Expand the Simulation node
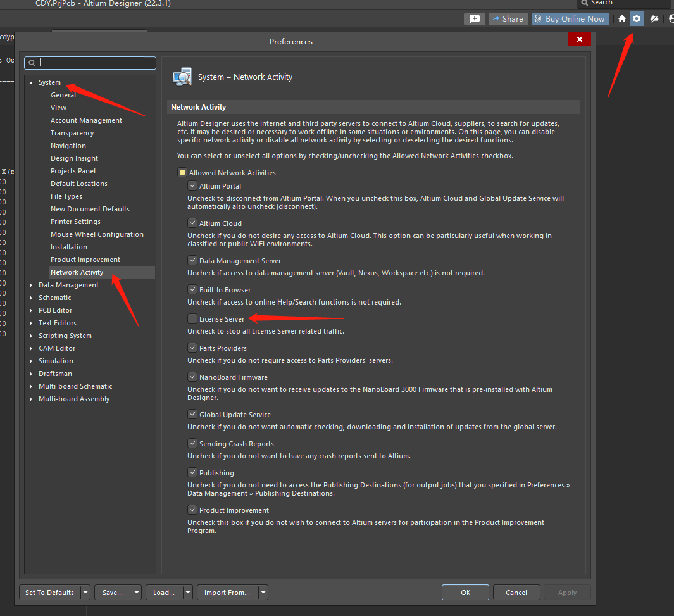The width and height of the screenshot is (674, 616). tap(31, 361)
